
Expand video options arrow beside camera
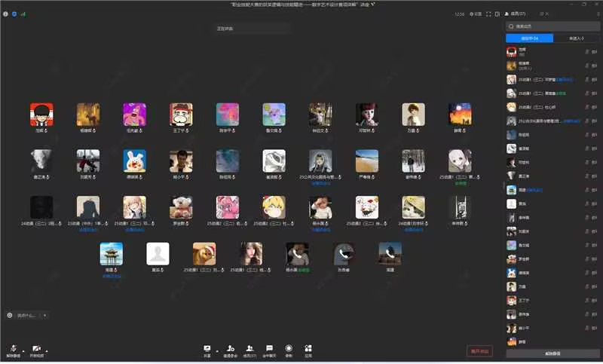click(47, 350)
